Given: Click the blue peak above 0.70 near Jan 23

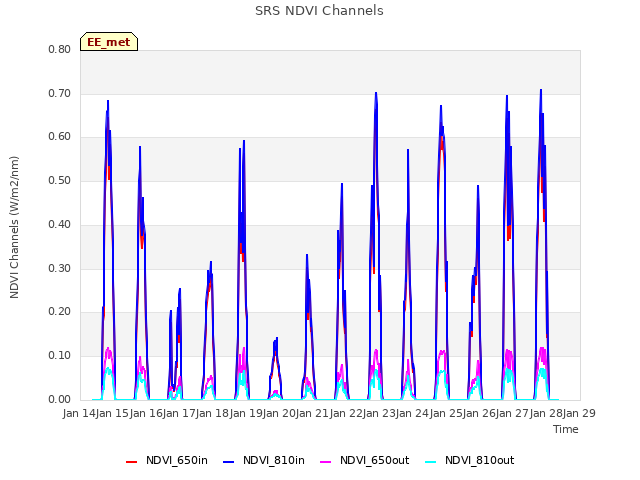Looking at the screenshot, I should pyautogui.click(x=376, y=93).
